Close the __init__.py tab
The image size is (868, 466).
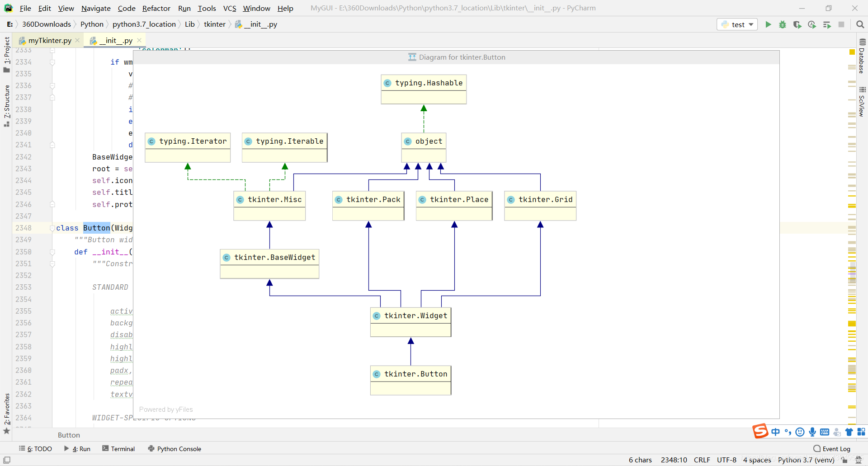click(139, 40)
